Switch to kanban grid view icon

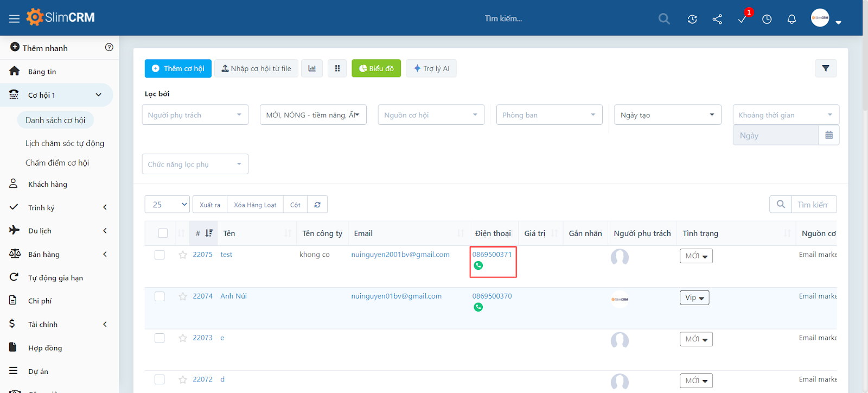[337, 68]
